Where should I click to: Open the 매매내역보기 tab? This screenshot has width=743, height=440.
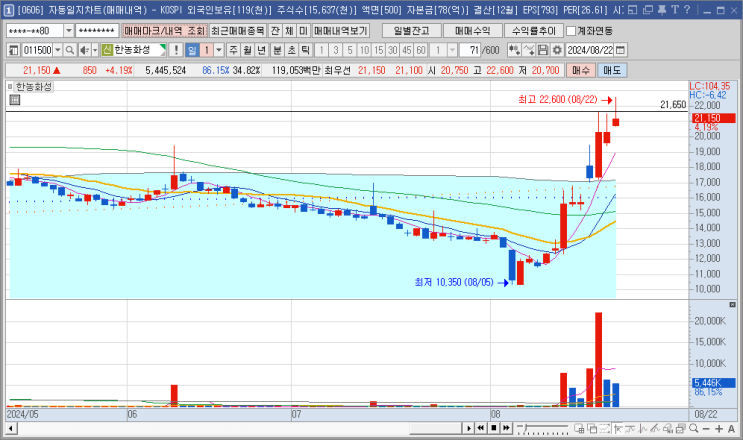click(x=341, y=31)
